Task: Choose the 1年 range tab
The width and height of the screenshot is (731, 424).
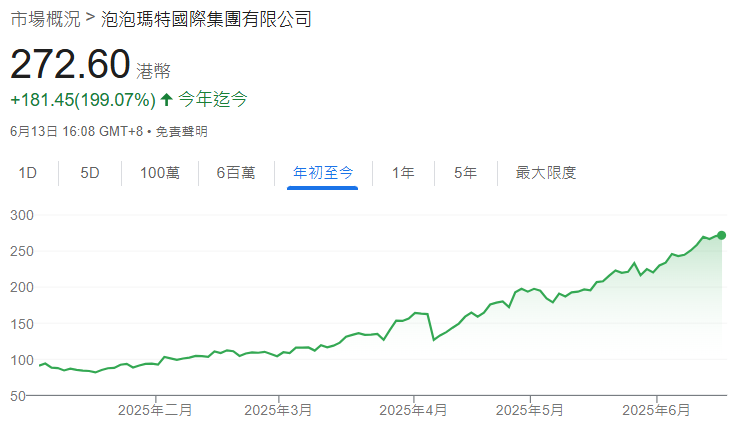Action: point(403,173)
